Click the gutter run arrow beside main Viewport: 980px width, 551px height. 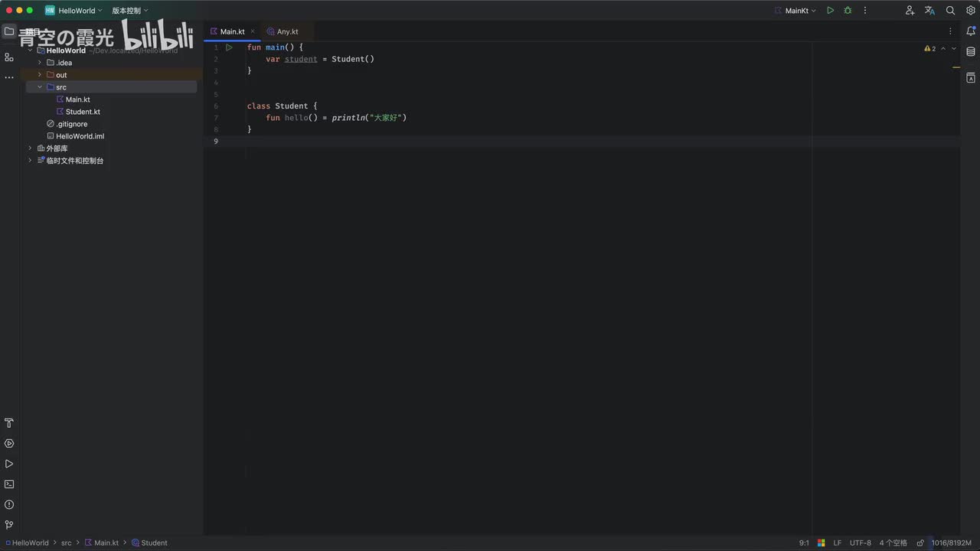point(229,47)
